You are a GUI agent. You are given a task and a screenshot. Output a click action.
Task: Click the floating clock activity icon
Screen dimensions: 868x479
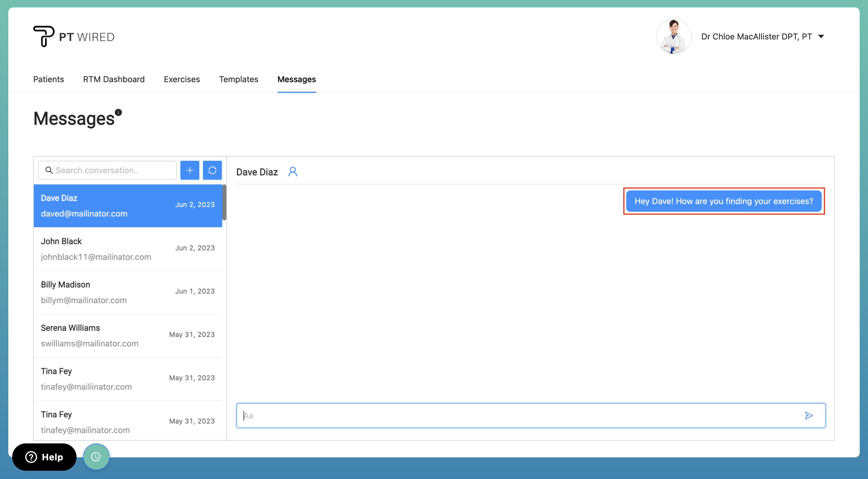click(96, 457)
